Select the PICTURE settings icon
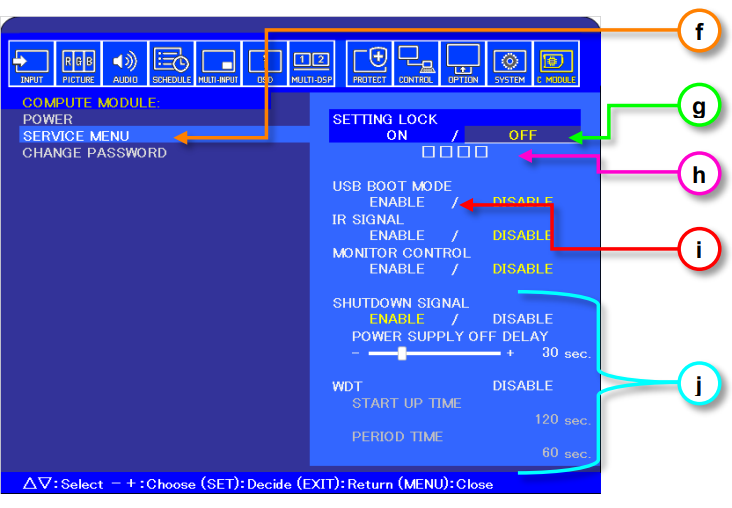The width and height of the screenshot is (732, 508). click(78, 64)
